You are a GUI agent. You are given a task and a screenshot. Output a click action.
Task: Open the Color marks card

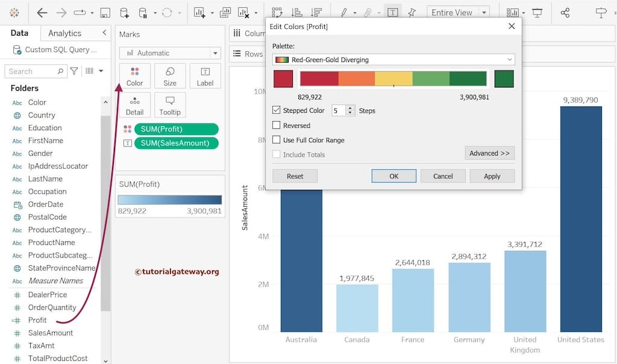tap(135, 76)
